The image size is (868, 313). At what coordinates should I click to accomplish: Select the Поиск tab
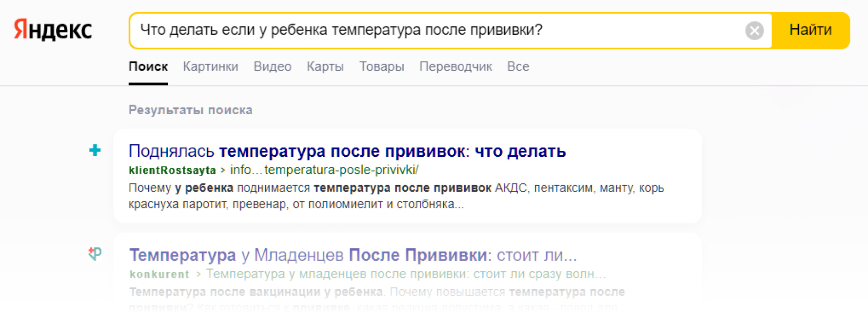pyautogui.click(x=148, y=66)
